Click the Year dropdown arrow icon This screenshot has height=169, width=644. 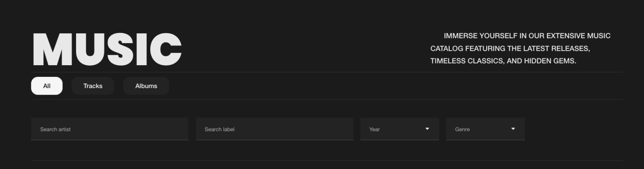click(427, 129)
